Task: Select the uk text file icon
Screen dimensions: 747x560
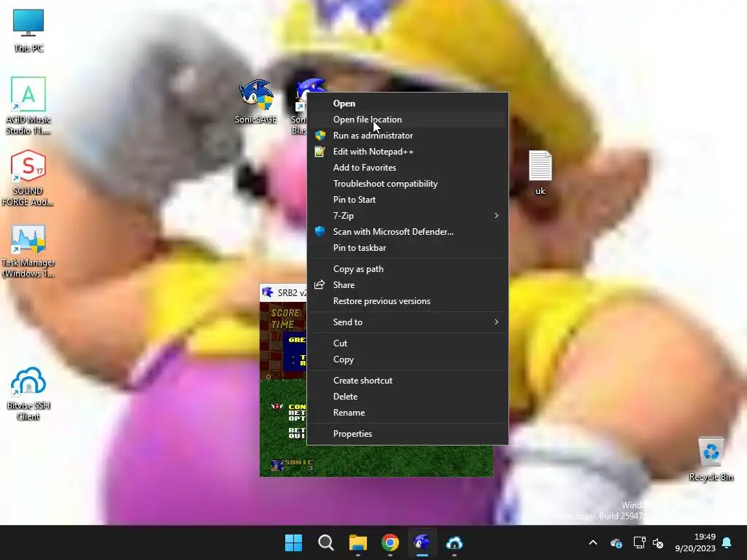Action: (540, 172)
